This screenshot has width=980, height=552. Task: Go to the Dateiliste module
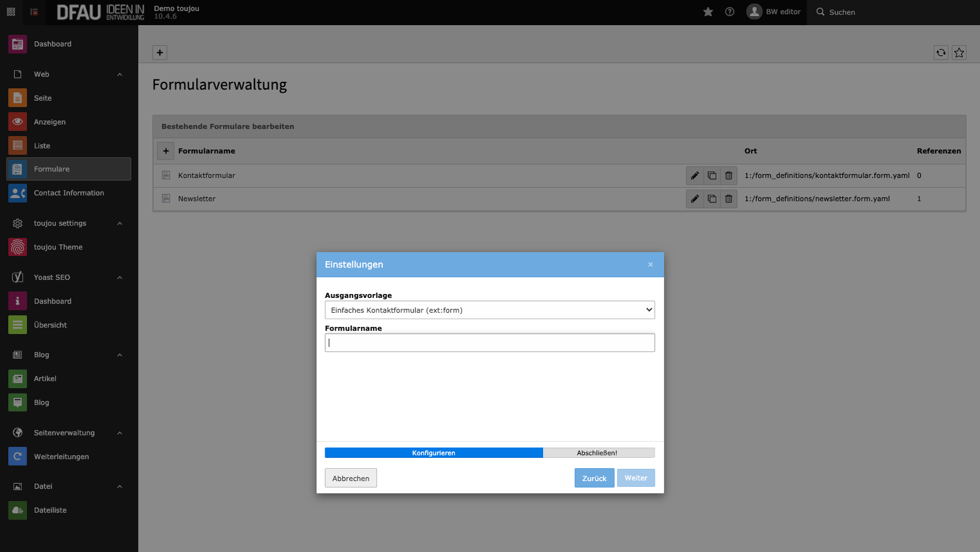(50, 510)
